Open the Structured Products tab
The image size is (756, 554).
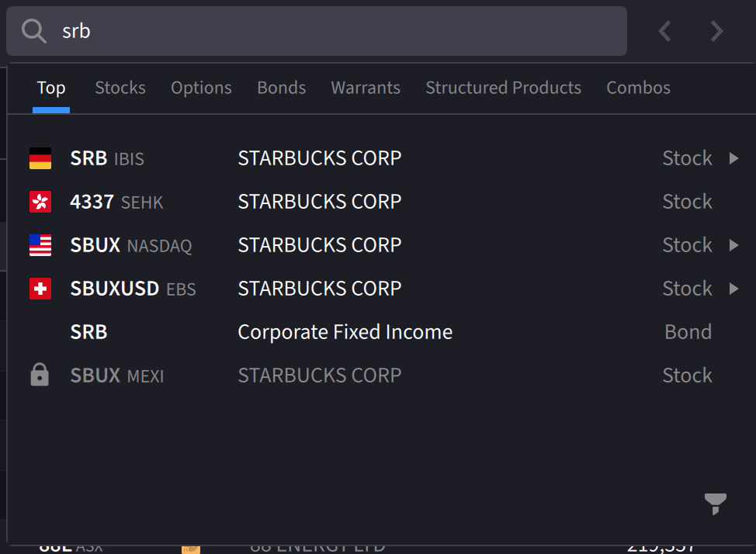pos(503,88)
